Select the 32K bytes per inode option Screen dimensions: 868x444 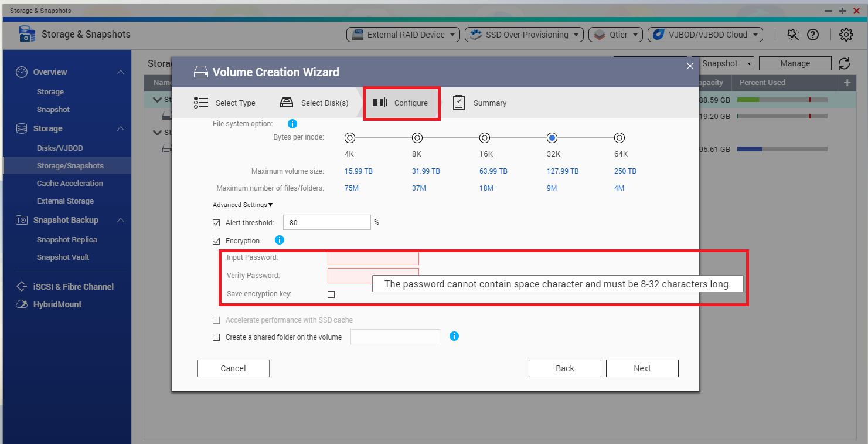[x=552, y=138]
